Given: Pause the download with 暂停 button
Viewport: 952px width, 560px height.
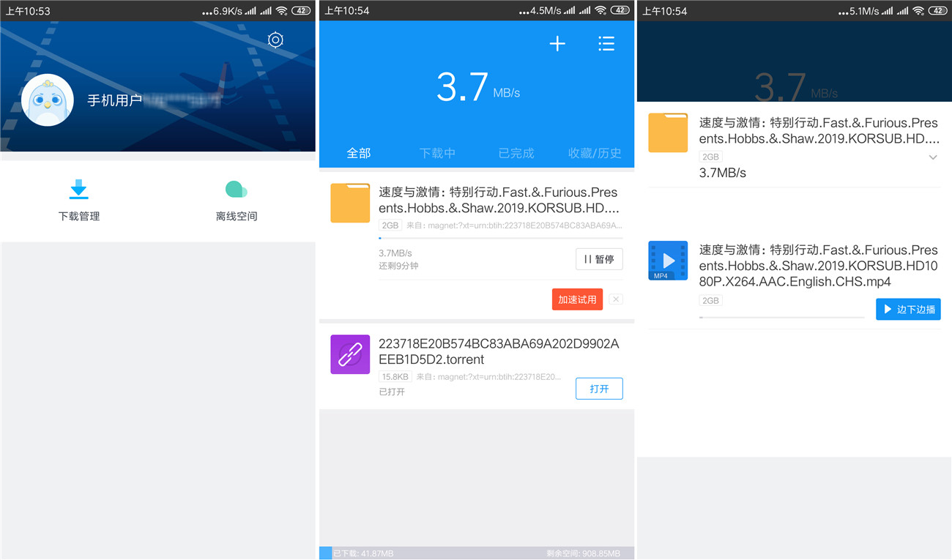Looking at the screenshot, I should (599, 259).
